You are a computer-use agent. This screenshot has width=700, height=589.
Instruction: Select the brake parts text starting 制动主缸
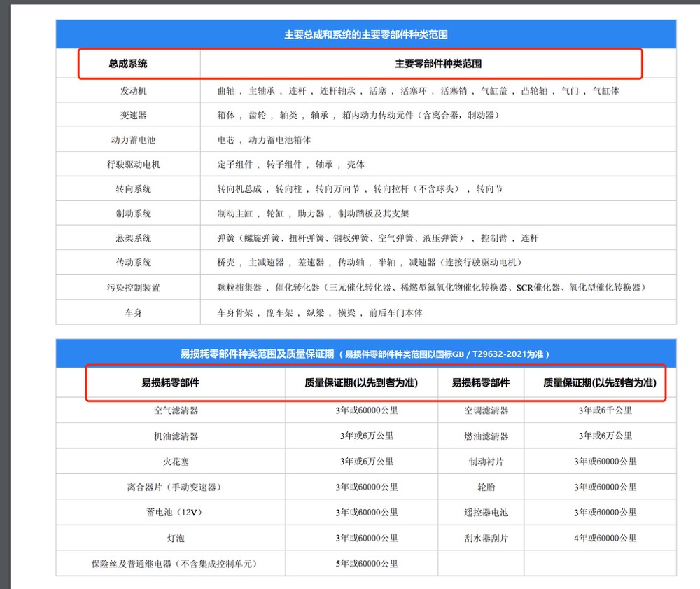[x=313, y=214]
